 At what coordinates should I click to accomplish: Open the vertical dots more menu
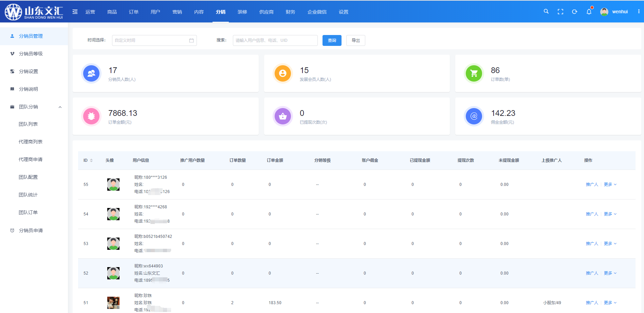[x=639, y=11]
